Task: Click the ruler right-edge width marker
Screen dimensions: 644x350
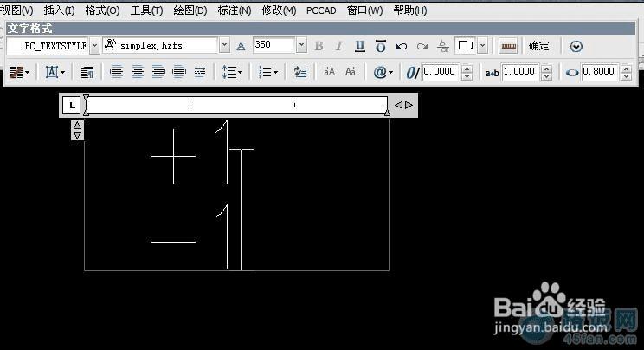Action: [x=387, y=113]
